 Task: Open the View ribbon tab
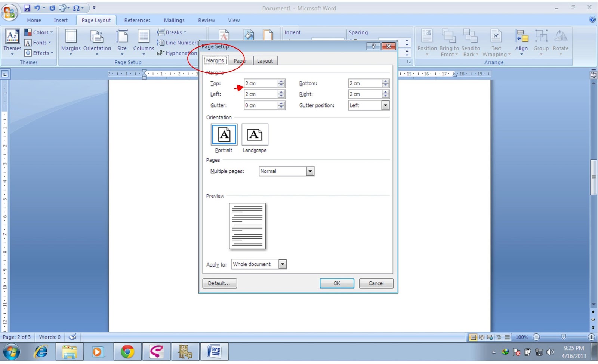click(x=234, y=20)
